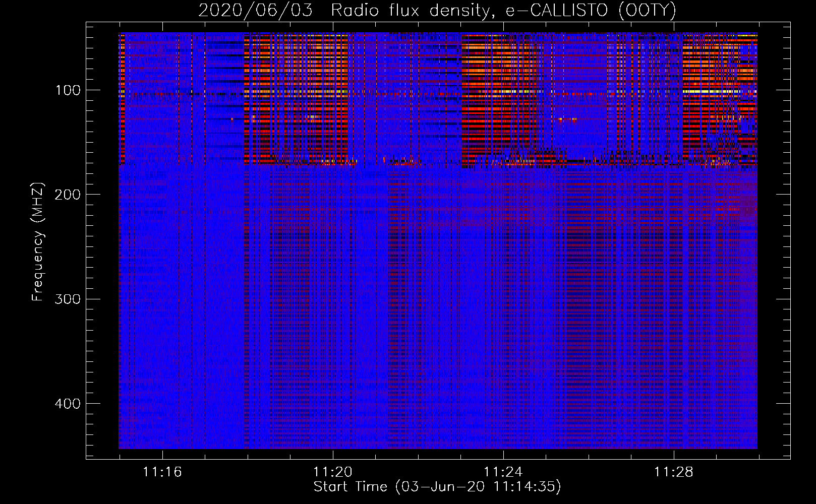Click the '11:16' time tick label
This screenshot has width=816, height=504.
162,472
